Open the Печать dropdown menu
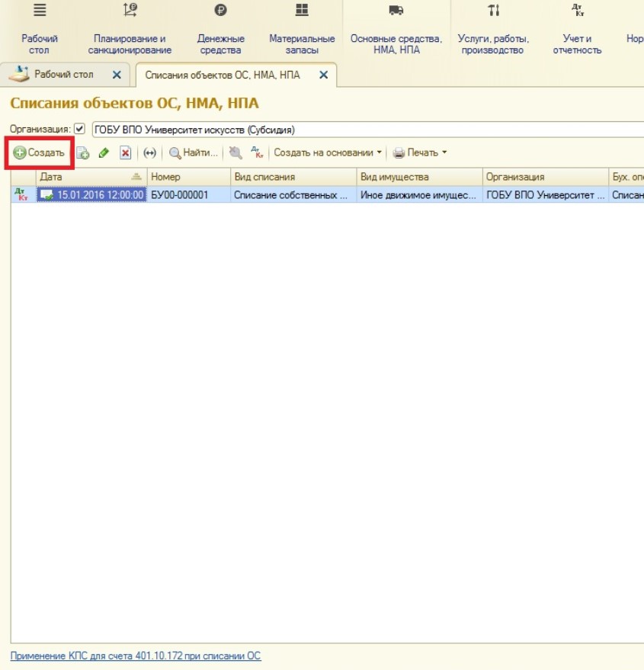The image size is (644, 670). click(x=420, y=152)
